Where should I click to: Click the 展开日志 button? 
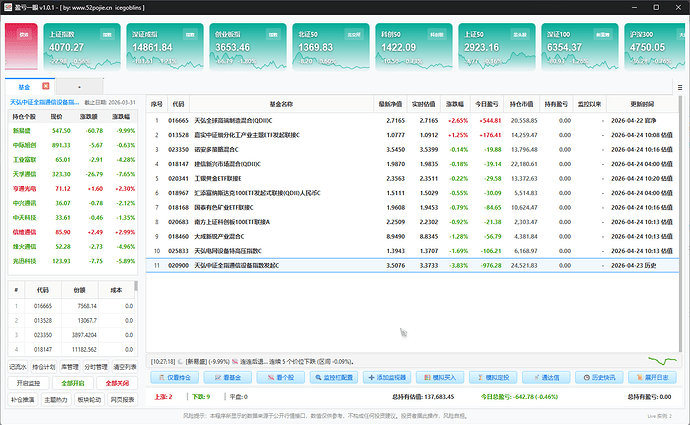[652, 377]
